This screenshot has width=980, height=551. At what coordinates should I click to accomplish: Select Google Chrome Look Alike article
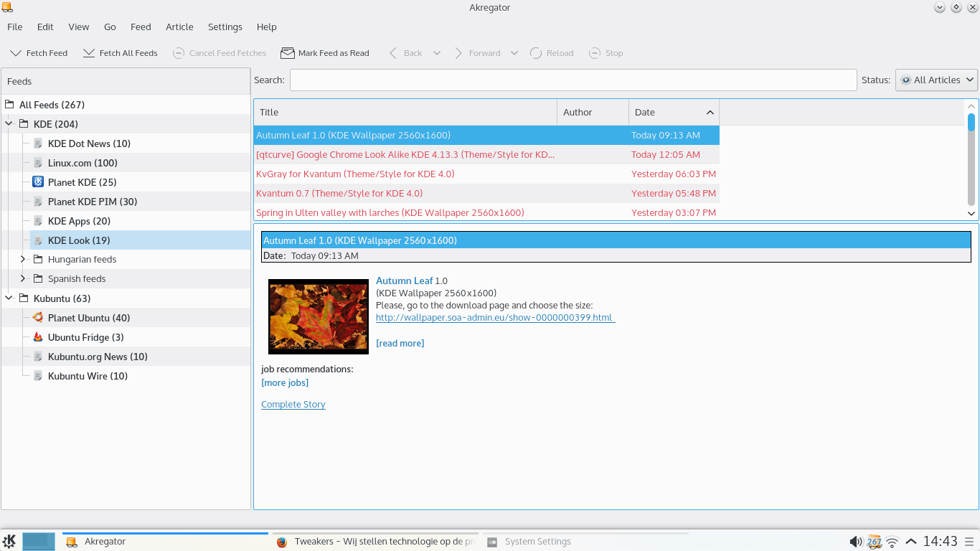pyautogui.click(x=486, y=155)
